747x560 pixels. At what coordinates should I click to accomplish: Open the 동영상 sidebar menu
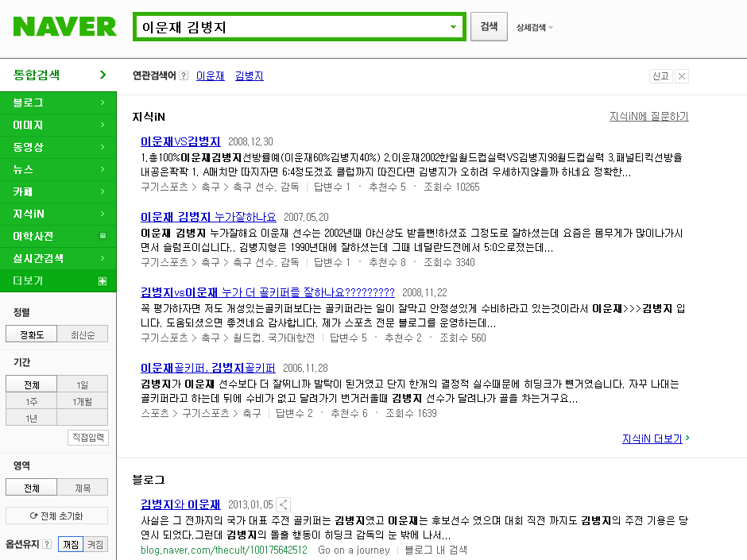click(x=58, y=147)
